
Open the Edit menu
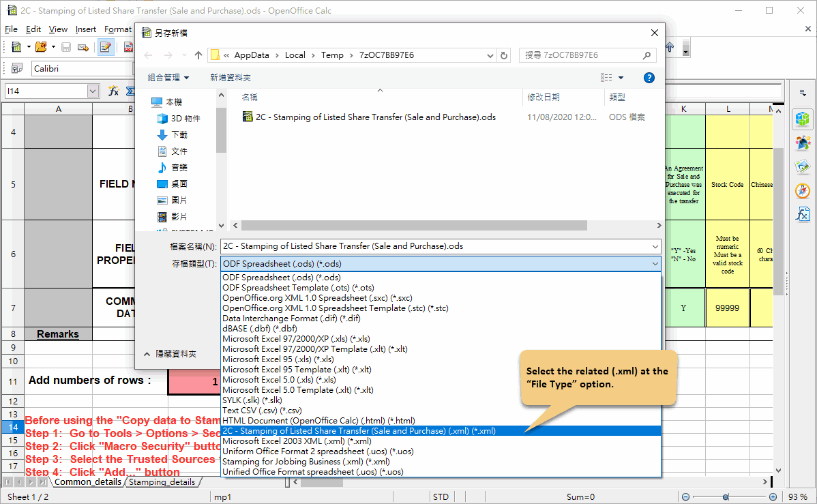tap(33, 29)
